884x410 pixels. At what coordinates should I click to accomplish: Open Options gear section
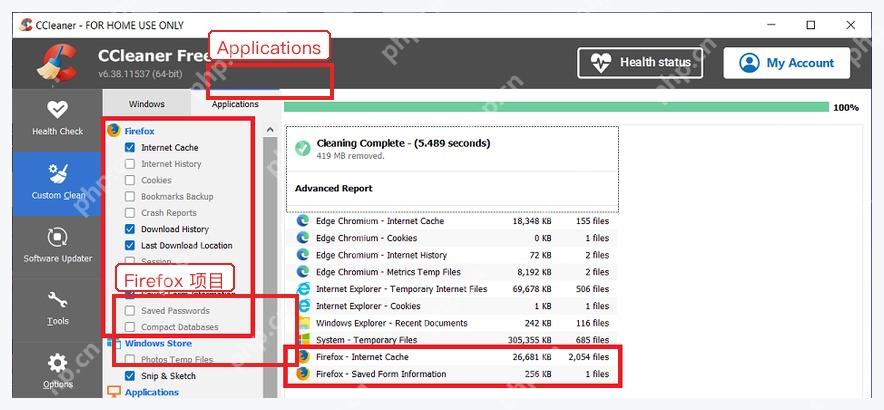[x=57, y=371]
